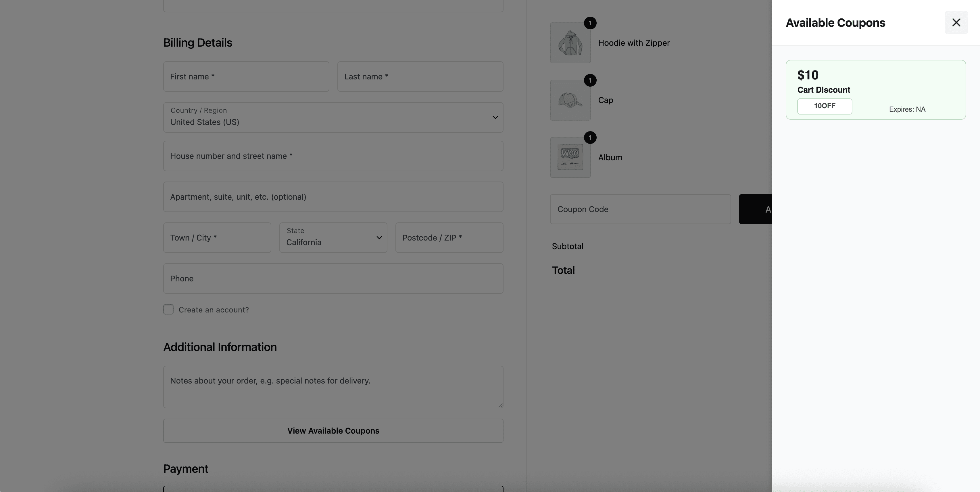Focus the First name field

(246, 77)
